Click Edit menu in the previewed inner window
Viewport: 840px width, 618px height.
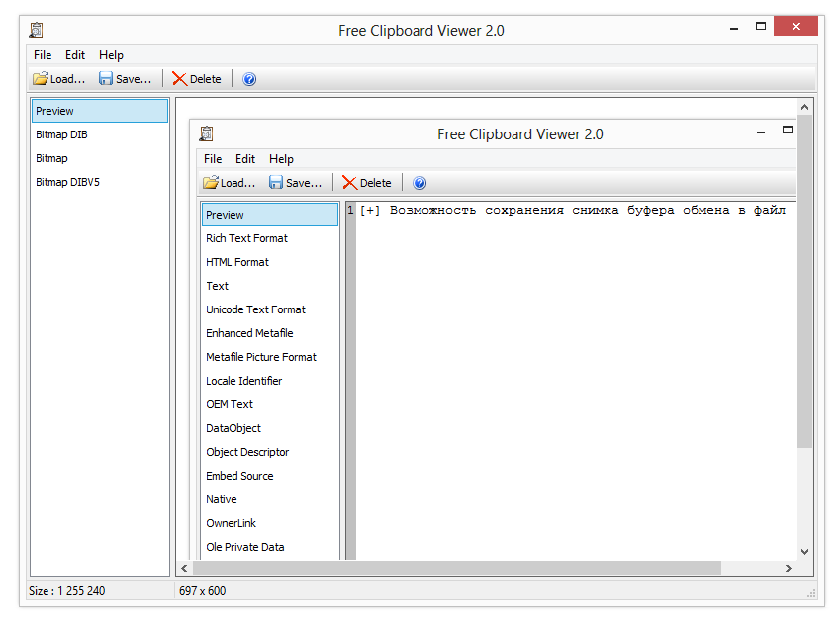coord(245,159)
